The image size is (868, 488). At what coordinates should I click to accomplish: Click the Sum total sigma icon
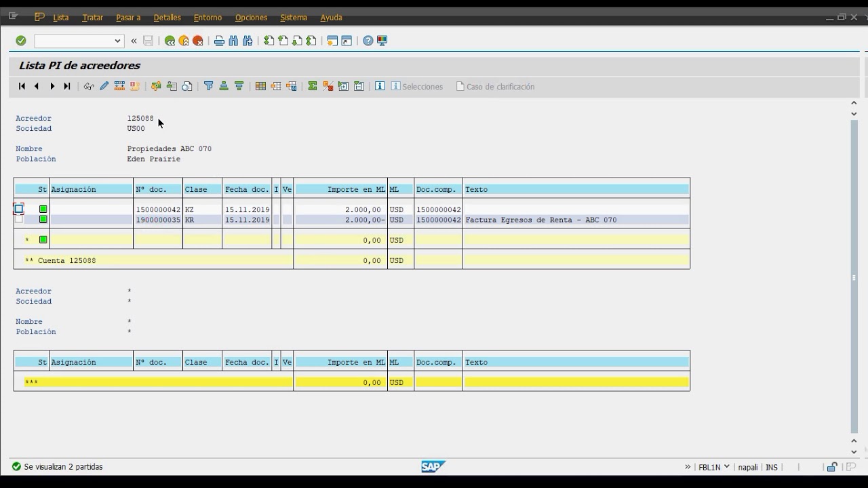point(313,86)
